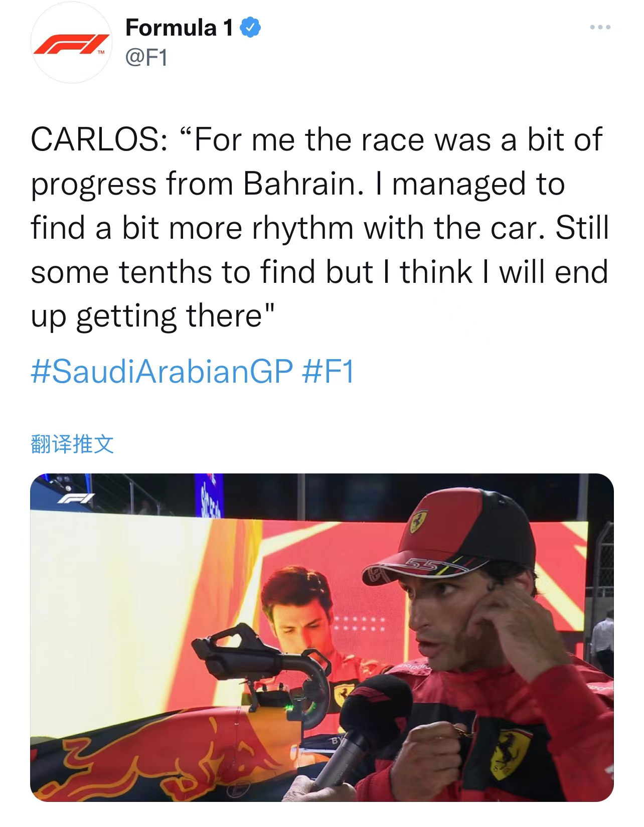Click the white F1 watermark in photo
Screen dimensions: 644x827
coord(75,499)
